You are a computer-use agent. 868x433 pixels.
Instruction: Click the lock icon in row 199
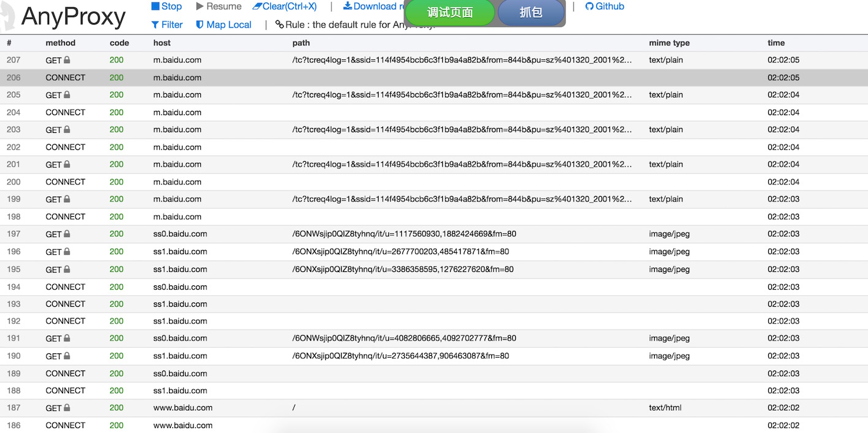(67, 199)
